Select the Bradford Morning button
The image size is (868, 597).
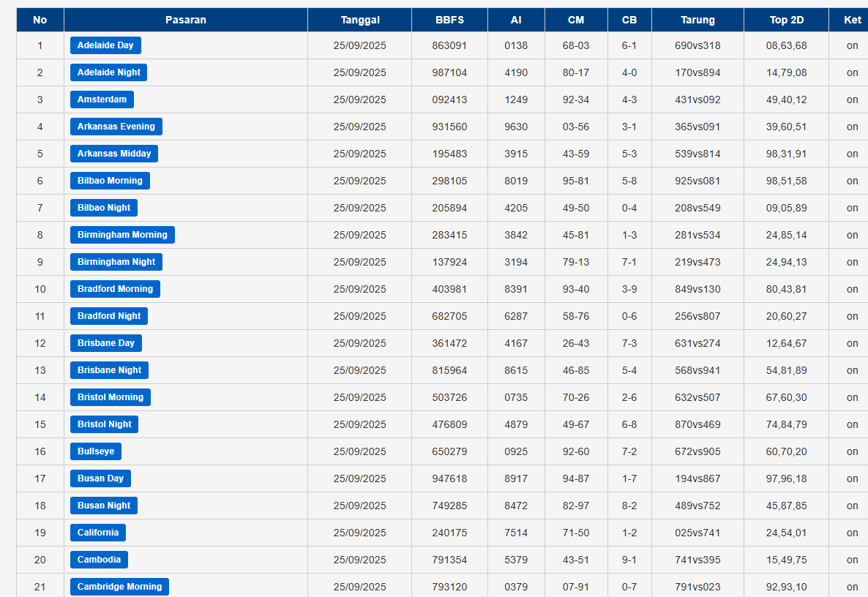[x=115, y=289]
